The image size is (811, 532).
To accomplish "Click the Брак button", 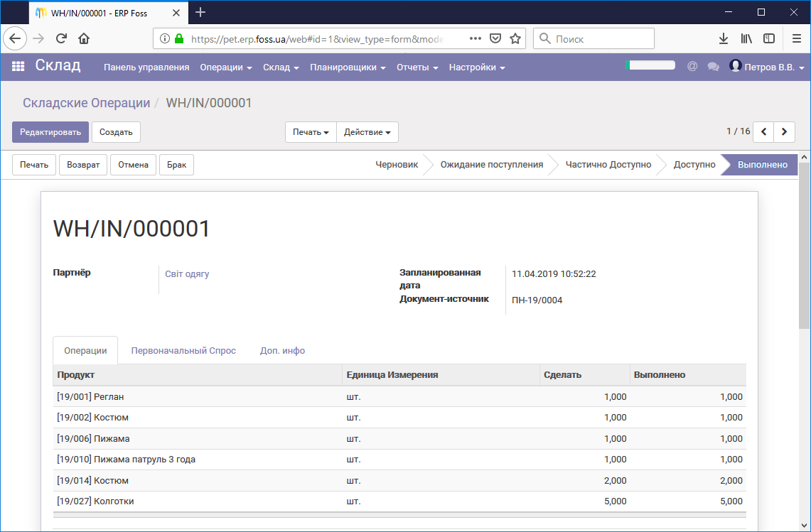I will click(177, 165).
